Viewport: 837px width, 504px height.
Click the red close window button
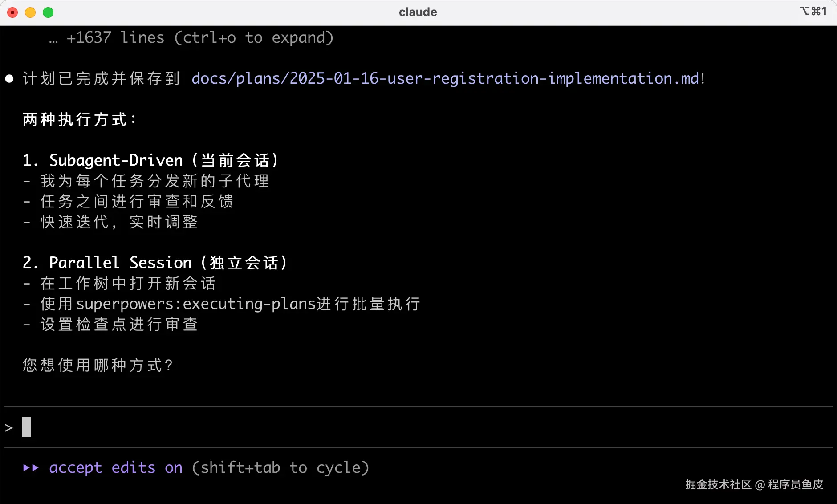click(12, 12)
